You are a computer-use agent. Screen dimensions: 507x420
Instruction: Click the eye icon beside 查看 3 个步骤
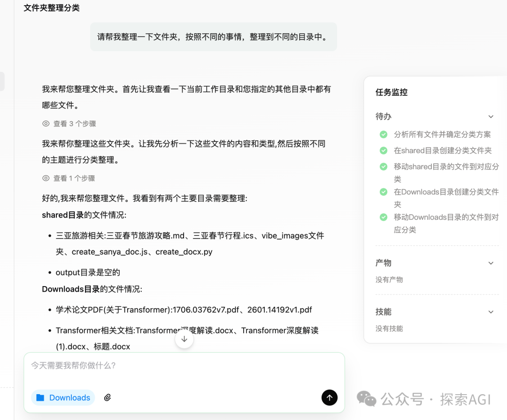pos(46,124)
